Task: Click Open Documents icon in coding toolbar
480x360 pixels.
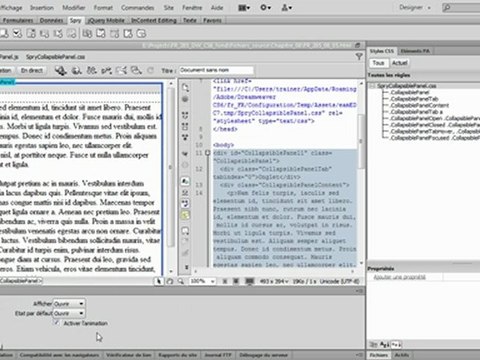Action: (x=185, y=88)
